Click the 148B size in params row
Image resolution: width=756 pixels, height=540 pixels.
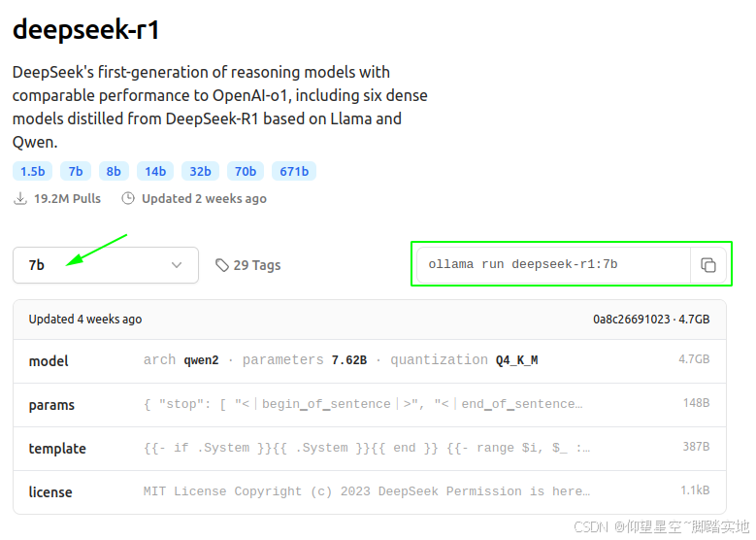[696, 403]
